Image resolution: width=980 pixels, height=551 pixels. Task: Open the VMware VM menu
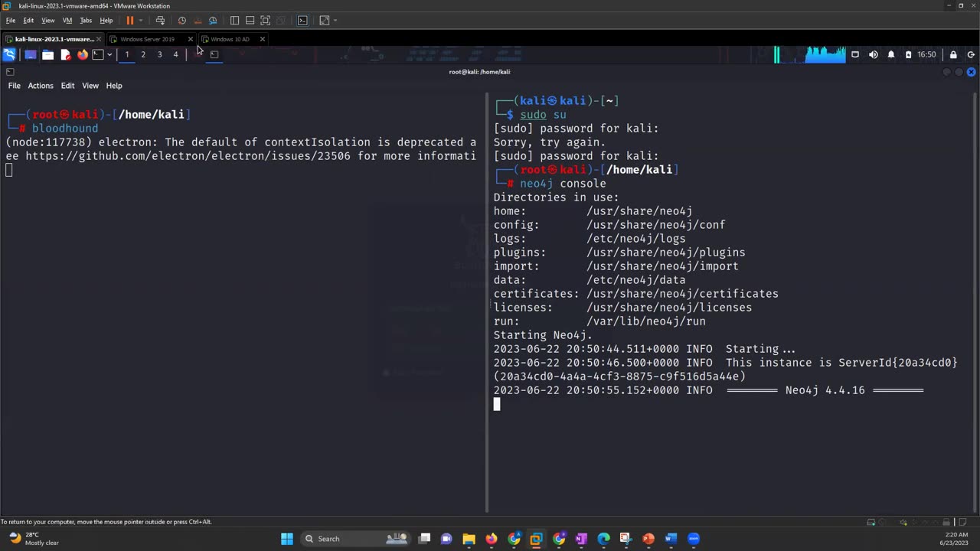coord(67,21)
